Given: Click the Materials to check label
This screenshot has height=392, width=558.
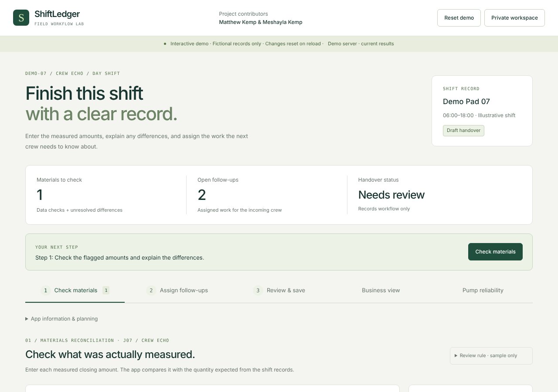Looking at the screenshot, I should point(59,180).
